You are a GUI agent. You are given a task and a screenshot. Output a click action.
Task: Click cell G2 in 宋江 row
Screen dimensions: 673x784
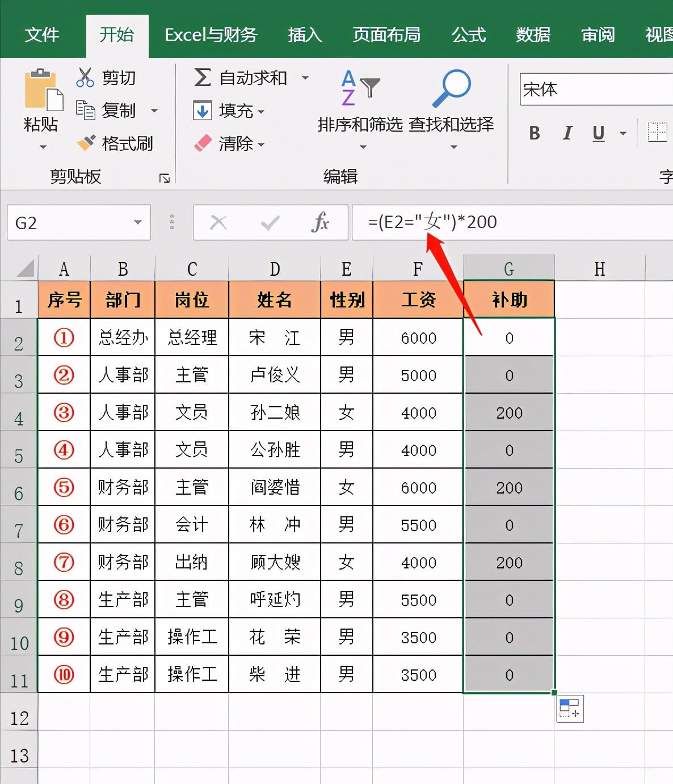coord(509,338)
